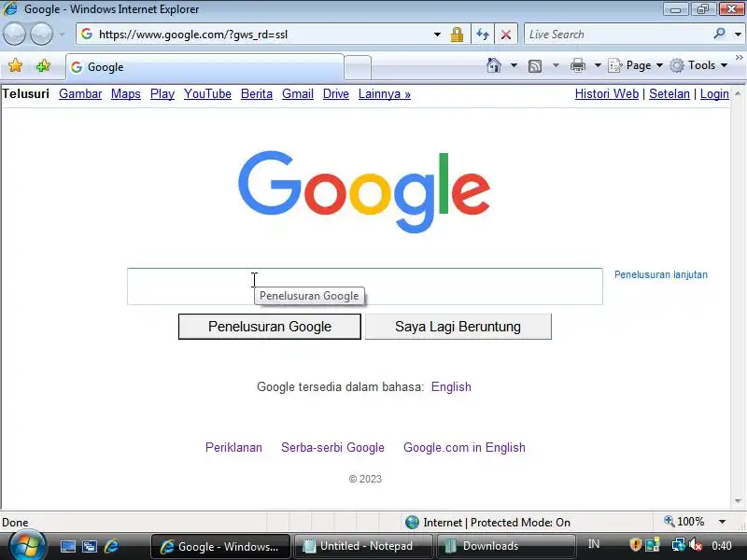Image resolution: width=747 pixels, height=560 pixels.
Task: Expand the zoom level dropdown arrow
Action: pos(722,522)
